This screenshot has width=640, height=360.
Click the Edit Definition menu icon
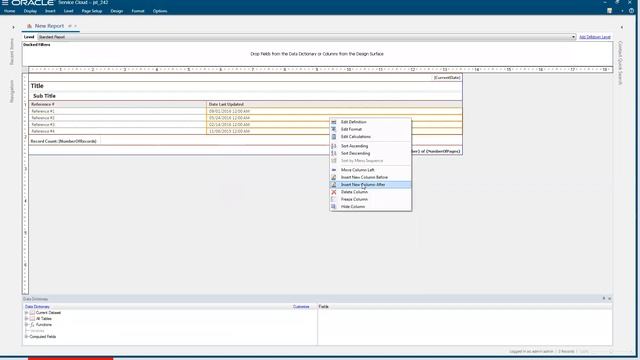(x=334, y=122)
